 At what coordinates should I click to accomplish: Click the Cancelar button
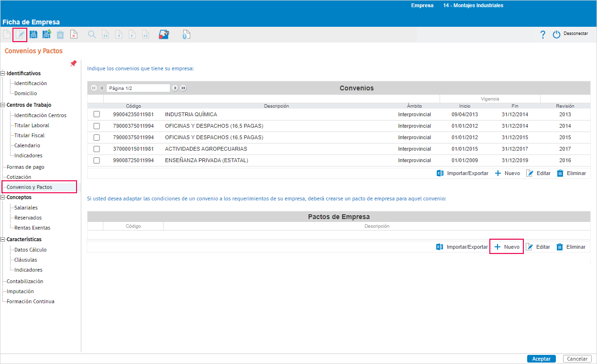[x=577, y=359]
